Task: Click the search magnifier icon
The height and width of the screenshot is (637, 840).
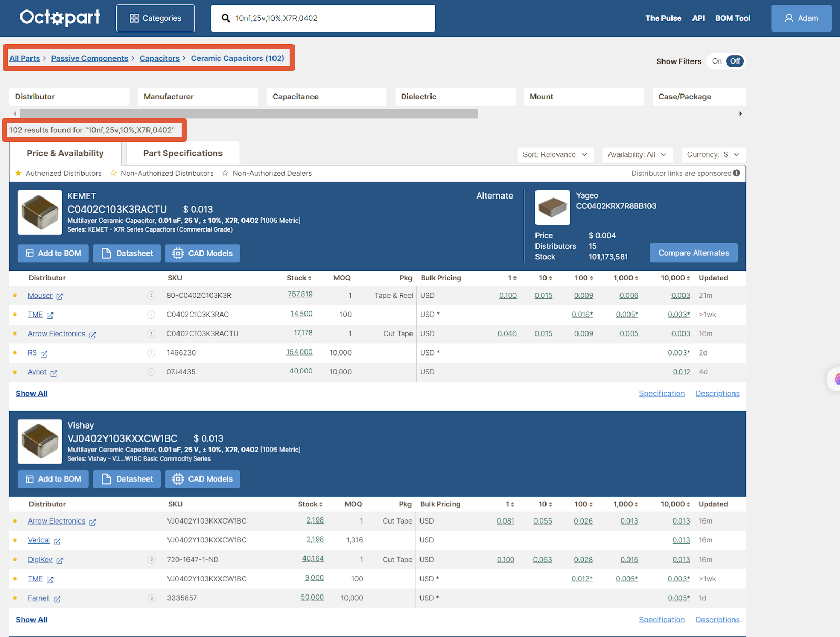Action: point(226,18)
